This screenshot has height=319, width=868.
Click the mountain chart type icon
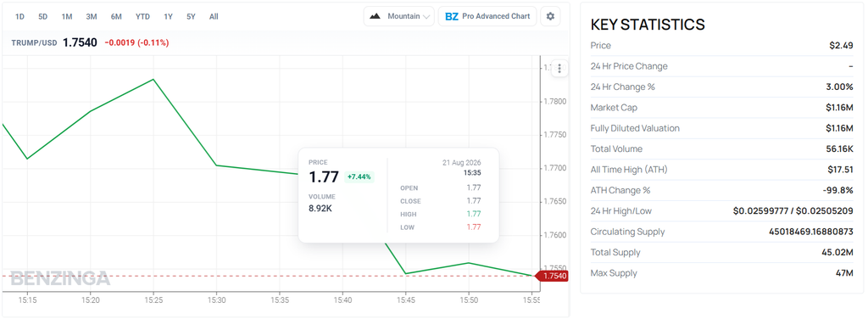(x=376, y=16)
